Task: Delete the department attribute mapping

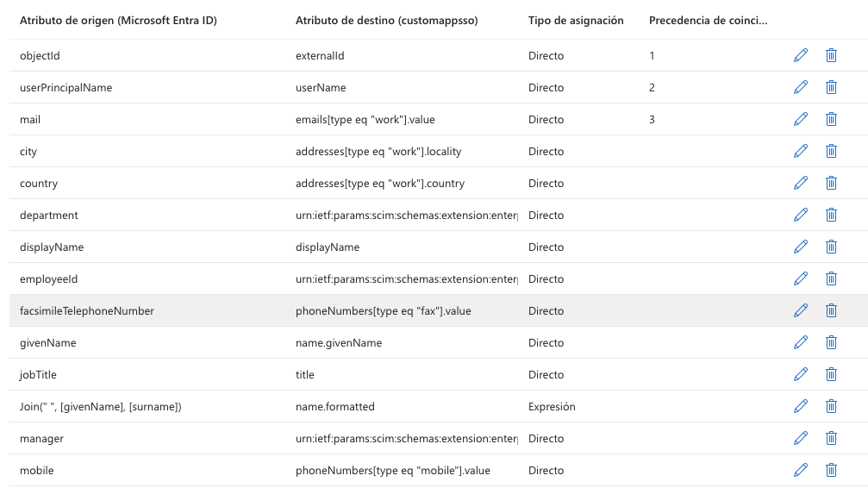Action: point(831,215)
